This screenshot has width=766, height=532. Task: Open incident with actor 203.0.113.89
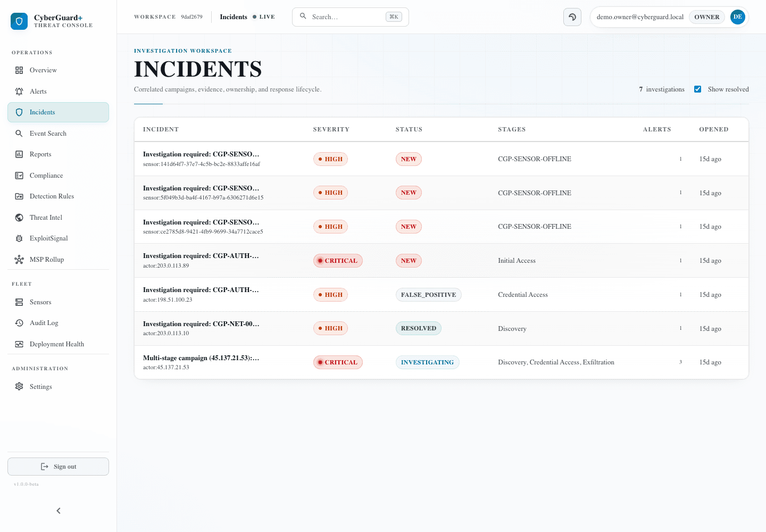(442, 261)
